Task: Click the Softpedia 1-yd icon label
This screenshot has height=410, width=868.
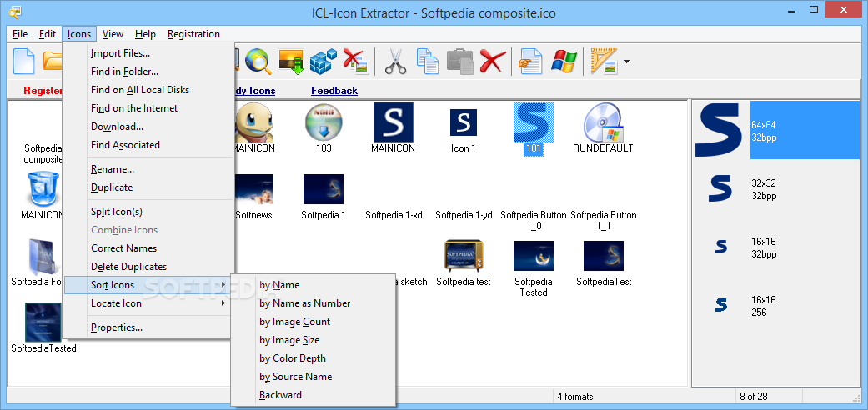Action: pyautogui.click(x=464, y=215)
